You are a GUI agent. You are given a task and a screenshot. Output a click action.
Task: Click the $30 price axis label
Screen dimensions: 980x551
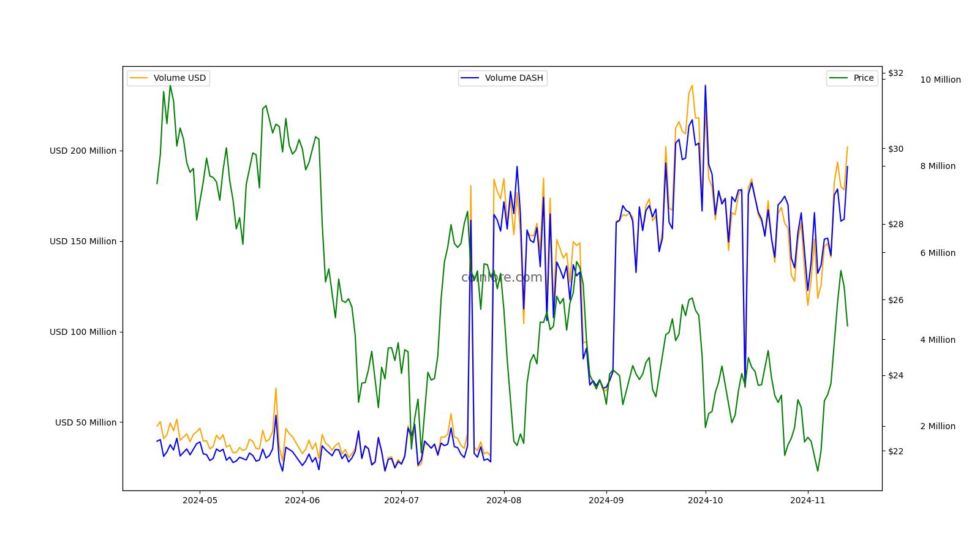click(895, 149)
